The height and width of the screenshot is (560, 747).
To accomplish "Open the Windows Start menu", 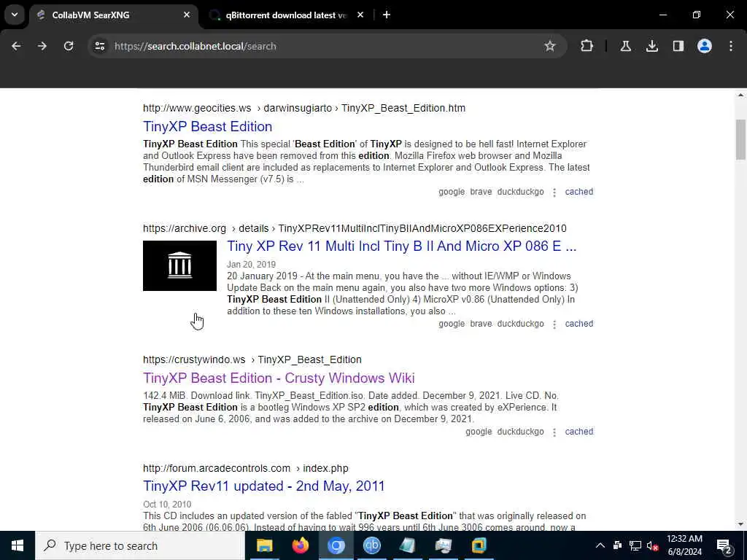I will tap(18, 545).
